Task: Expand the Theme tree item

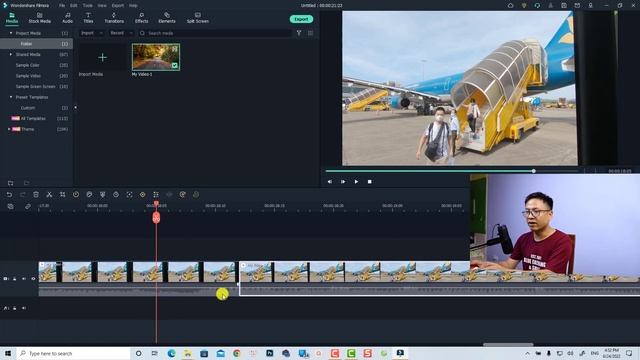Action: 9,129
